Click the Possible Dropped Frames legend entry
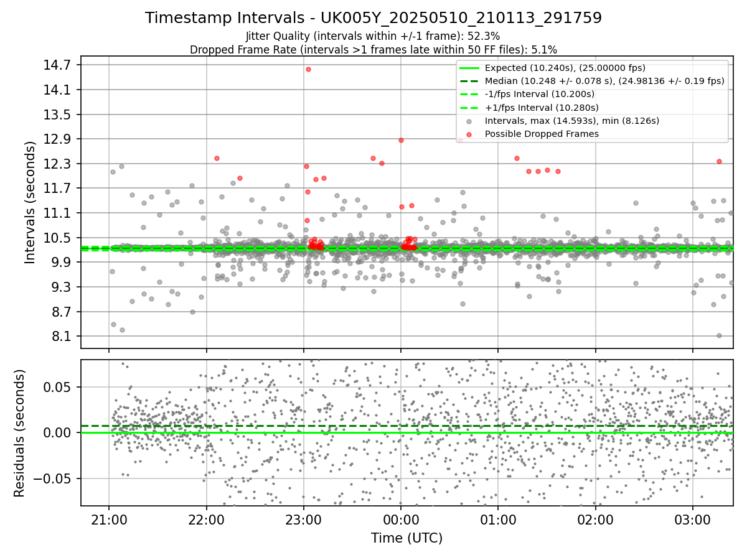747x560 pixels. (x=542, y=134)
